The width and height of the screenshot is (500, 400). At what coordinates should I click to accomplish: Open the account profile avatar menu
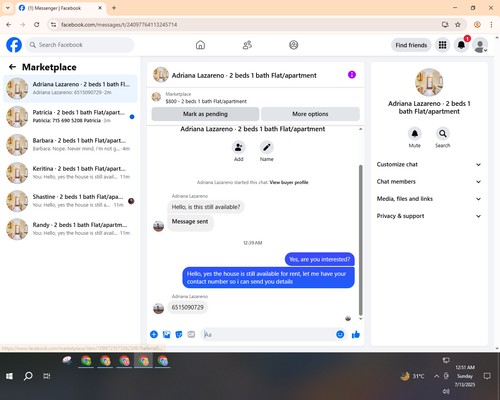click(x=480, y=45)
